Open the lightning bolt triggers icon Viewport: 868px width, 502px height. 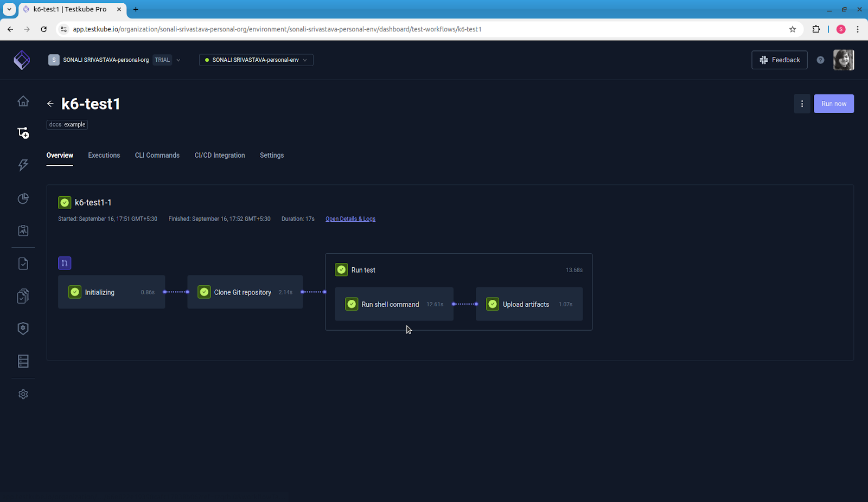23,165
